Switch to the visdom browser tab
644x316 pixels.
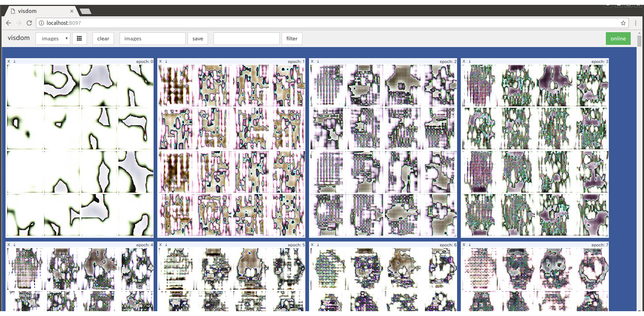(x=41, y=11)
